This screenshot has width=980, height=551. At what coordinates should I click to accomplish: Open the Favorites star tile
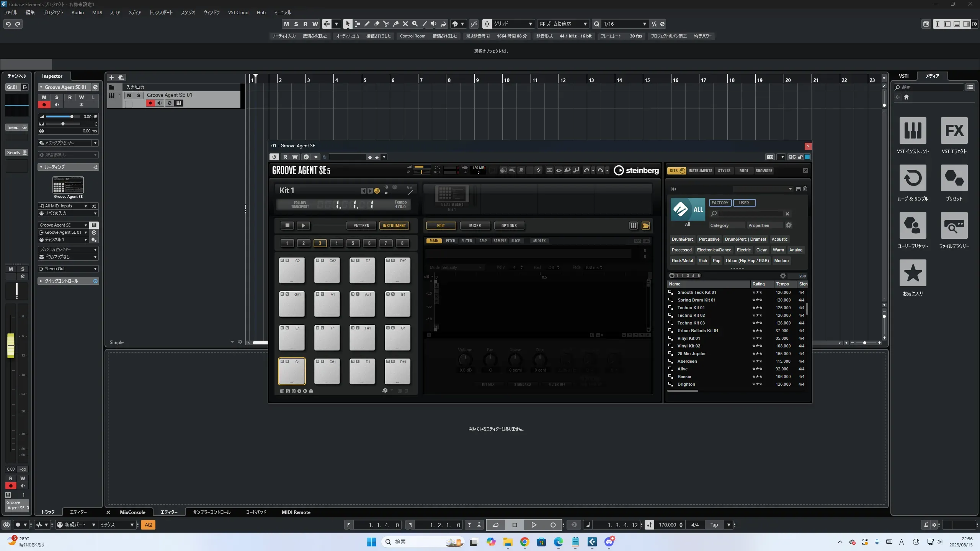[x=913, y=273]
